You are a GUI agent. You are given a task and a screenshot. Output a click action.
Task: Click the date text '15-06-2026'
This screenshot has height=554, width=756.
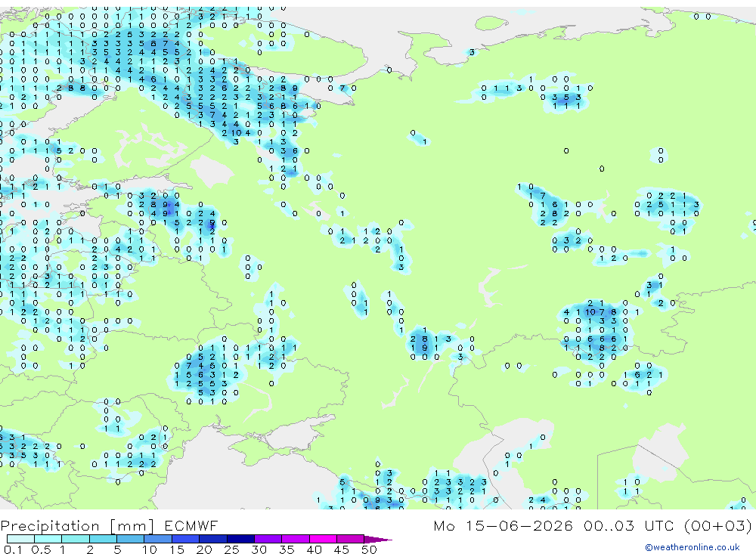(x=519, y=525)
